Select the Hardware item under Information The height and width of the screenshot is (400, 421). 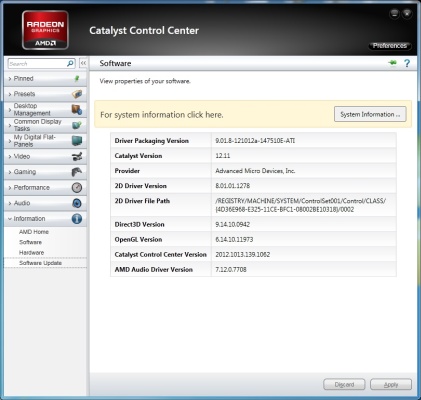point(31,253)
